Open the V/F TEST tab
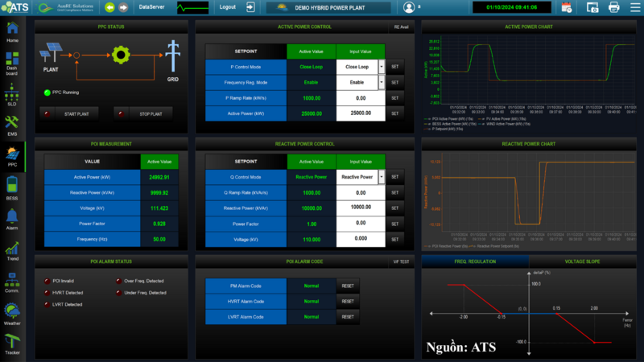 coord(401,261)
